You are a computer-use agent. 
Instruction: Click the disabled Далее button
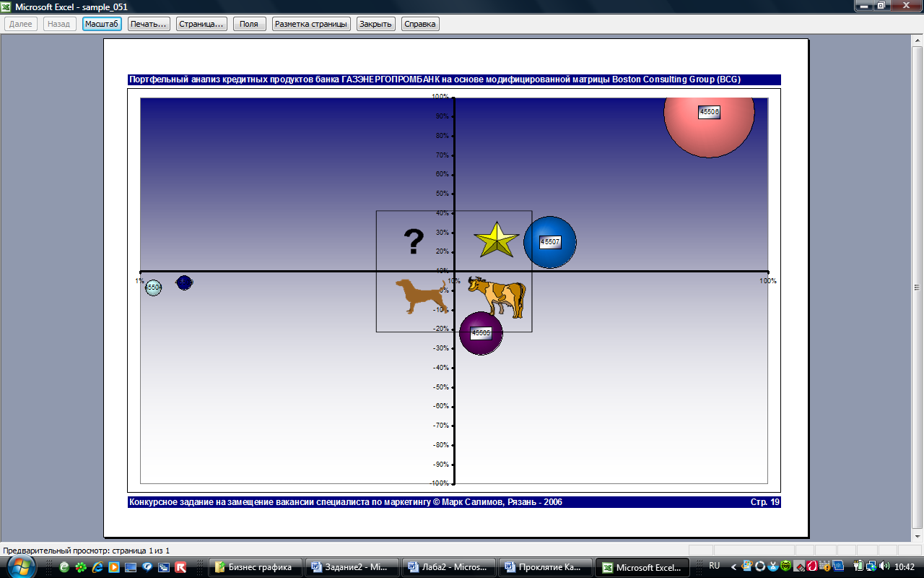pyautogui.click(x=21, y=24)
